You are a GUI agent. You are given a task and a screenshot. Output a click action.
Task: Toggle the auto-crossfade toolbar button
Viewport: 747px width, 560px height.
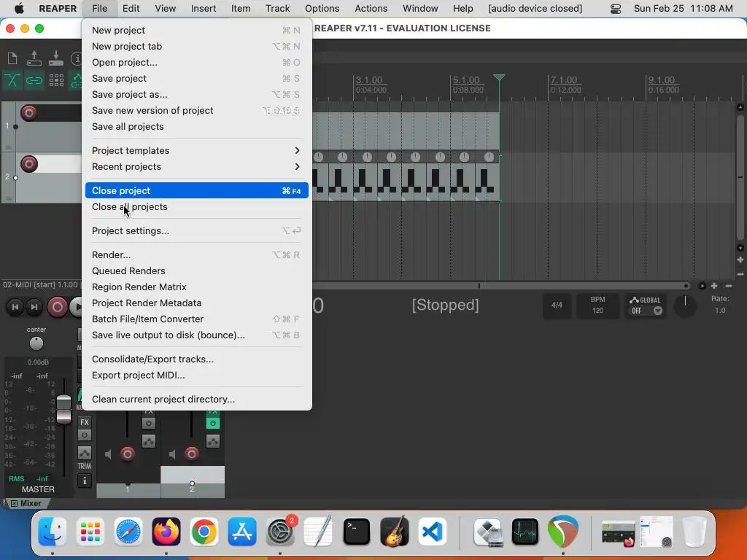point(12,80)
